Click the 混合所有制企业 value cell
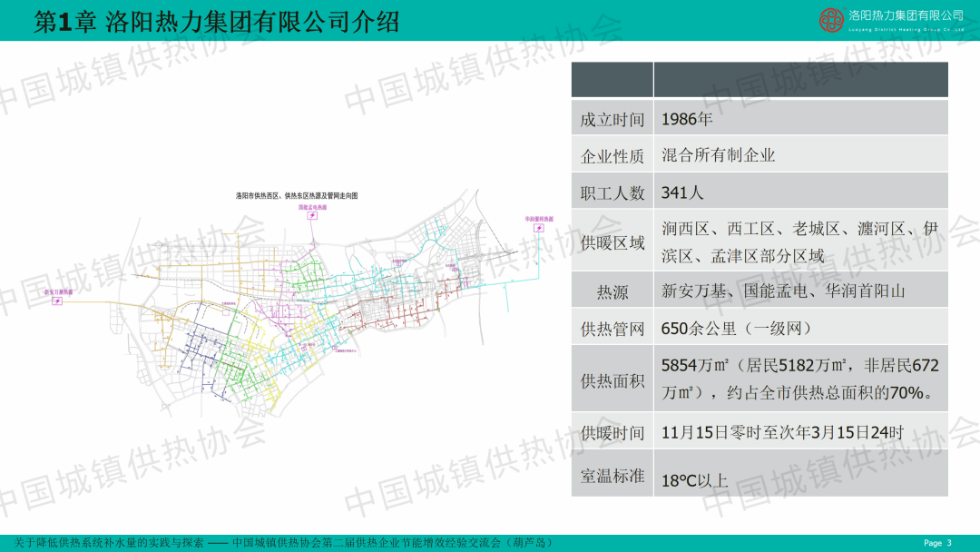This screenshot has height=552, width=980. pyautogui.click(x=719, y=155)
